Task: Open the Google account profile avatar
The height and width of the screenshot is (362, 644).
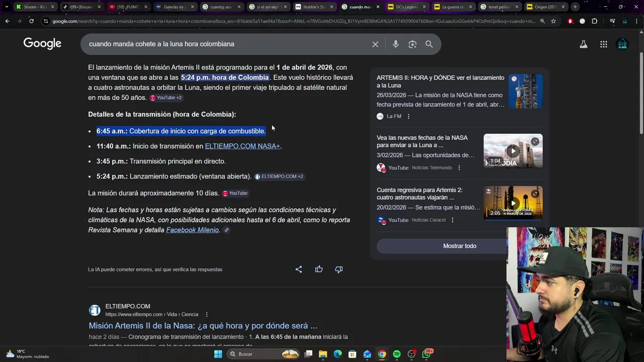Action: 622,44
